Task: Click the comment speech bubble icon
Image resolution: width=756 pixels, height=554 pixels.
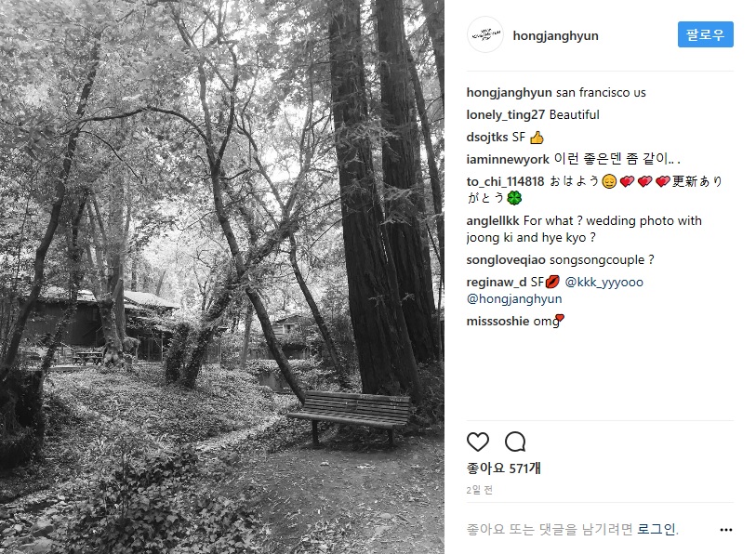Action: (x=515, y=442)
